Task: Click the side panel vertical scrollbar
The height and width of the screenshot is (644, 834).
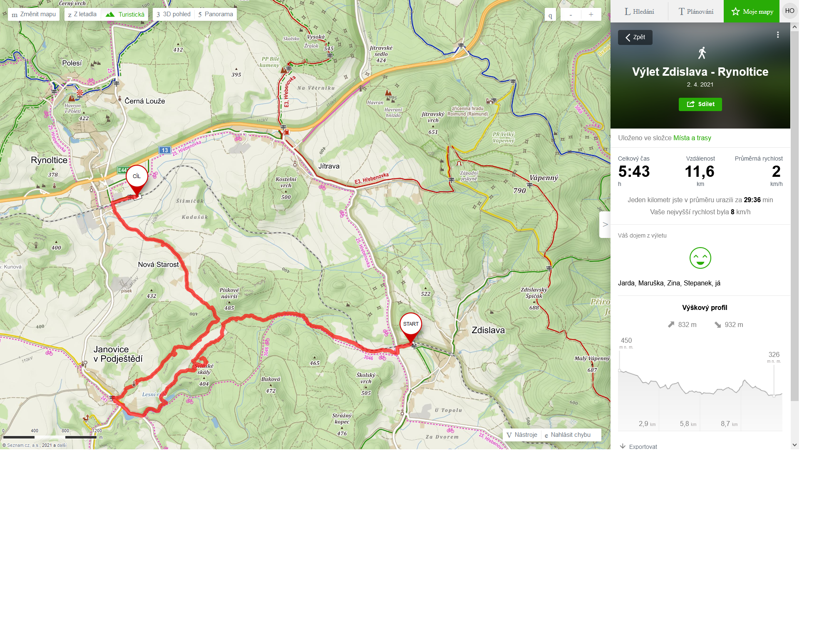Action: coord(794,216)
